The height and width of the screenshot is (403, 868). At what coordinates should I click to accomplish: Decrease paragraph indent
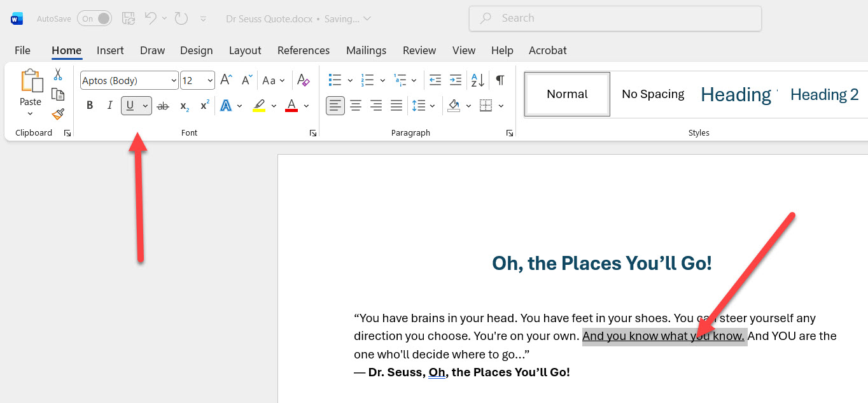tap(435, 80)
